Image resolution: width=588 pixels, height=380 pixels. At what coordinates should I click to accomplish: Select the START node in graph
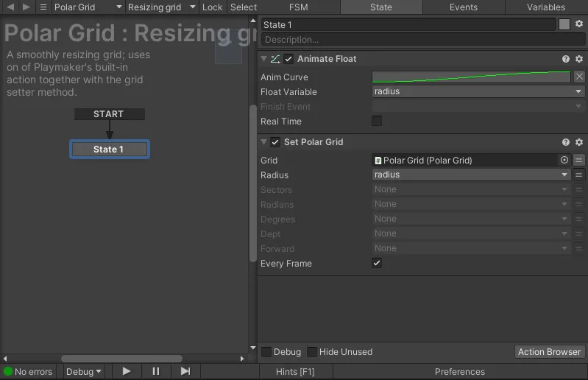109,114
